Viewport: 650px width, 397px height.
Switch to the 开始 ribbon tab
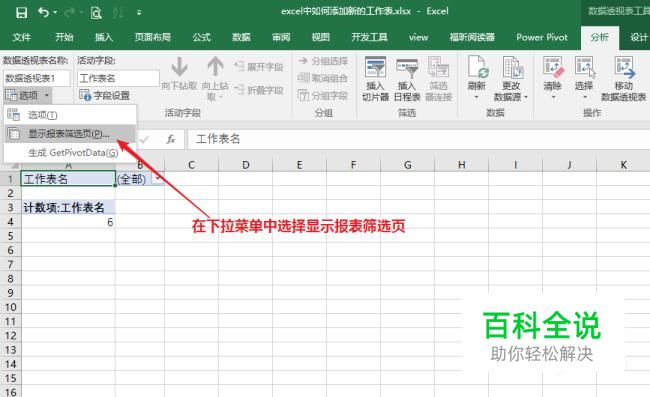[x=64, y=37]
